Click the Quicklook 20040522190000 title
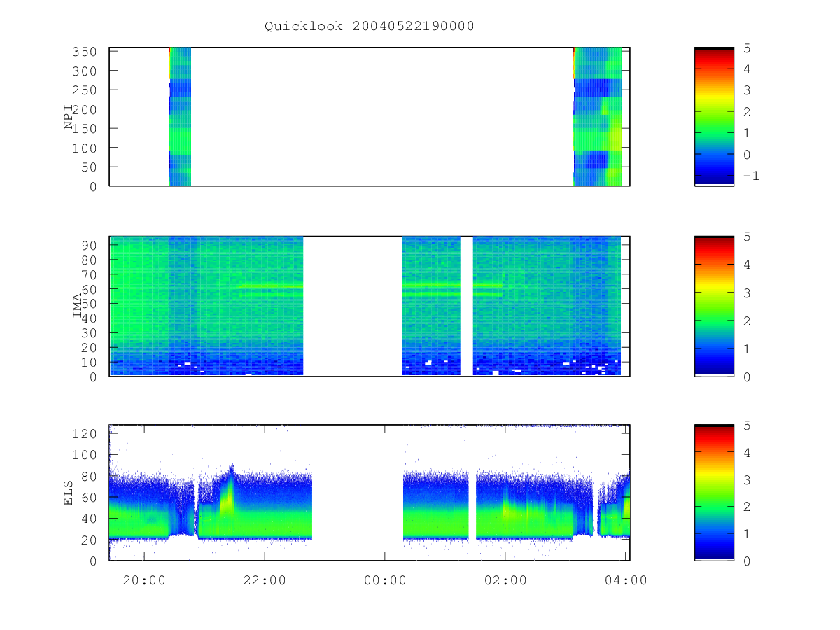The height and width of the screenshot is (630, 840). pos(370,27)
